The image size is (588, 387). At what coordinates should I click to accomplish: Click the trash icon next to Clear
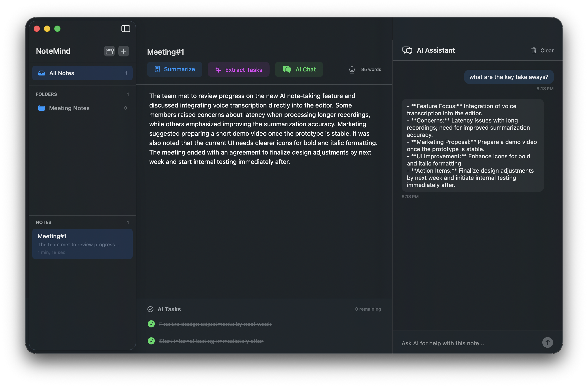(x=534, y=51)
